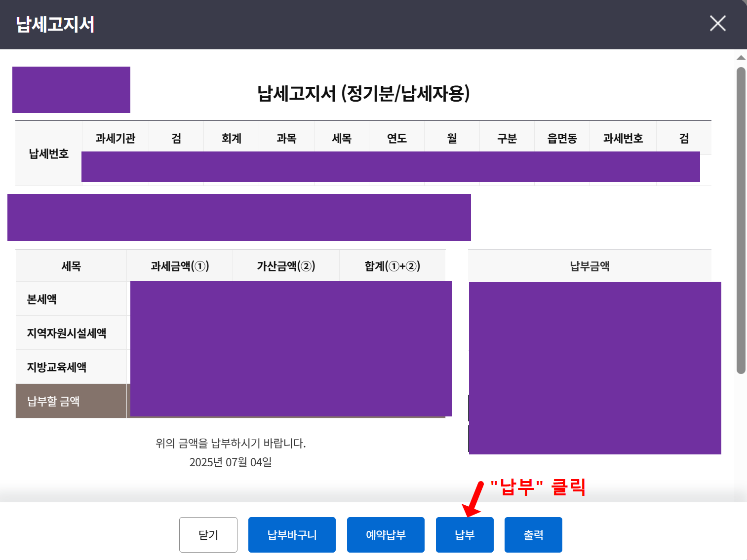Click the 합계(①+②) column header
The image size is (747, 560).
coord(393,265)
